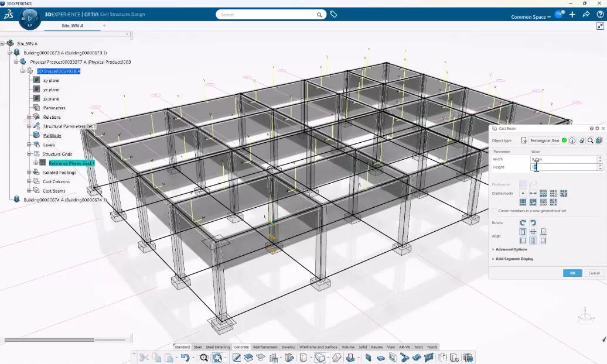Image resolution: width=607 pixels, height=364 pixels.
Task: Click the information icon beside Object type
Action: click(x=572, y=140)
